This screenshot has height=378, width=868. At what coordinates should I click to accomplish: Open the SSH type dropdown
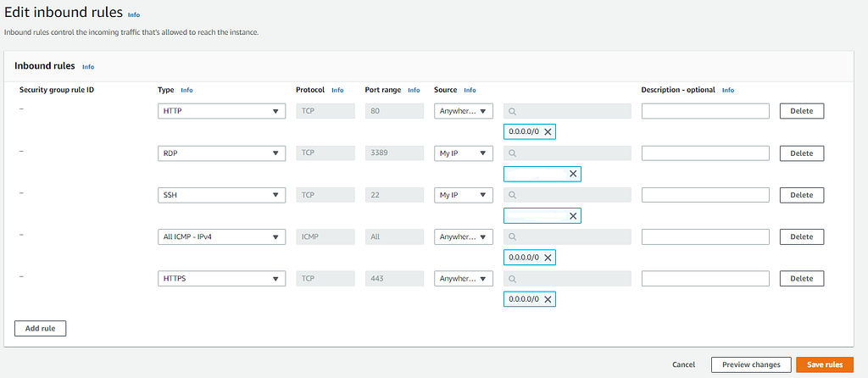click(x=221, y=195)
